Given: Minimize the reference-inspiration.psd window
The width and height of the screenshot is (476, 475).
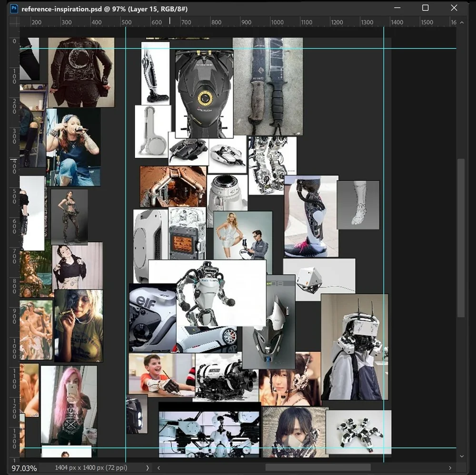Looking at the screenshot, I should [x=397, y=8].
